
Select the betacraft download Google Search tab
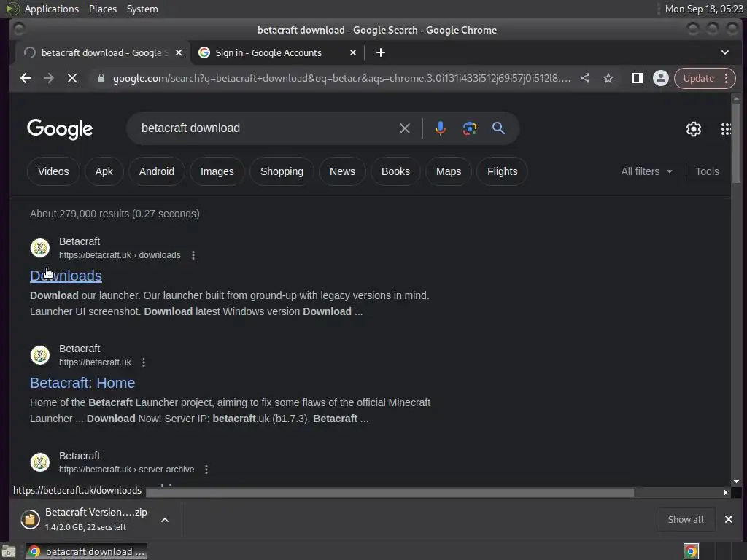[x=102, y=52]
